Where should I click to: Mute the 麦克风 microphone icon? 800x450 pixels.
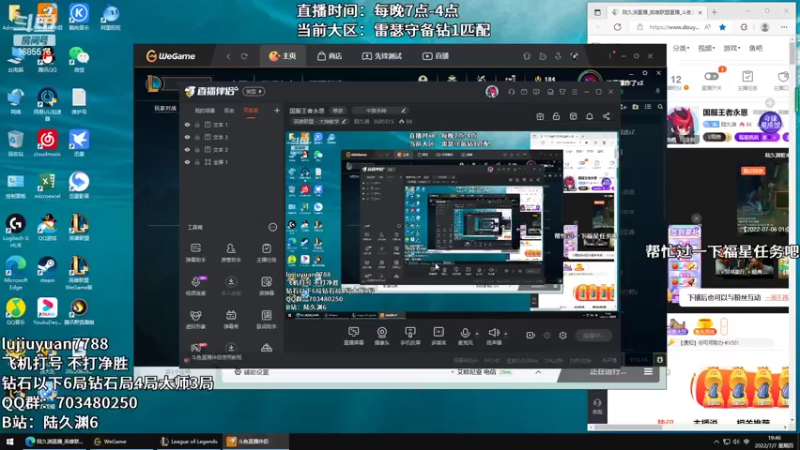click(x=464, y=334)
